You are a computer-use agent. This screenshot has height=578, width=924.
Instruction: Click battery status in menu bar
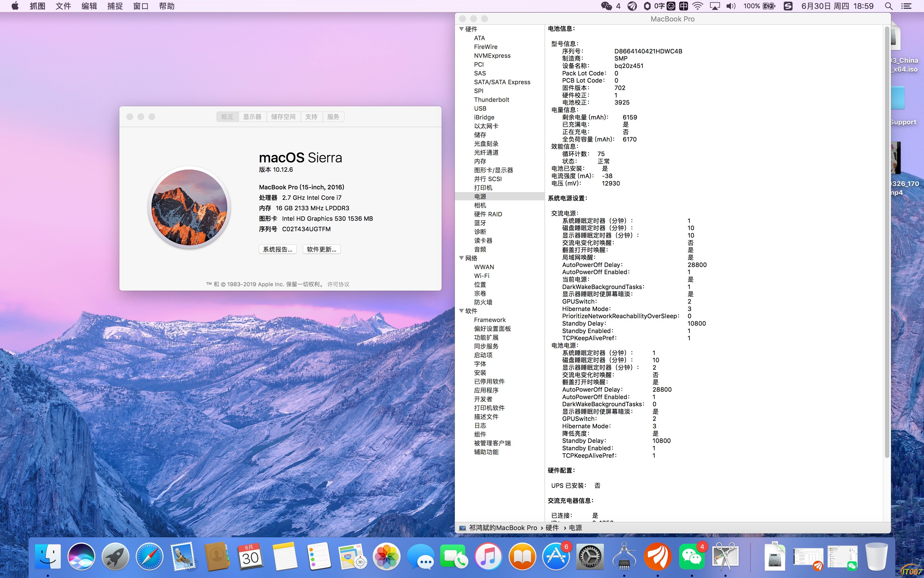pos(760,6)
